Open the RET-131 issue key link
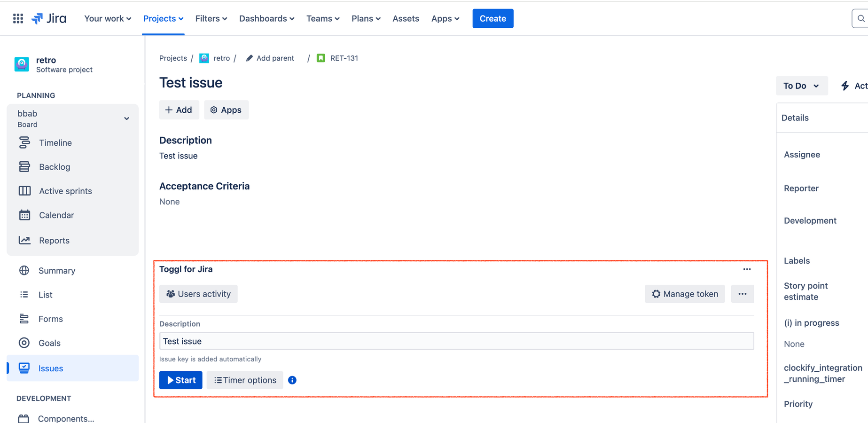The width and height of the screenshot is (868, 423). click(x=344, y=58)
